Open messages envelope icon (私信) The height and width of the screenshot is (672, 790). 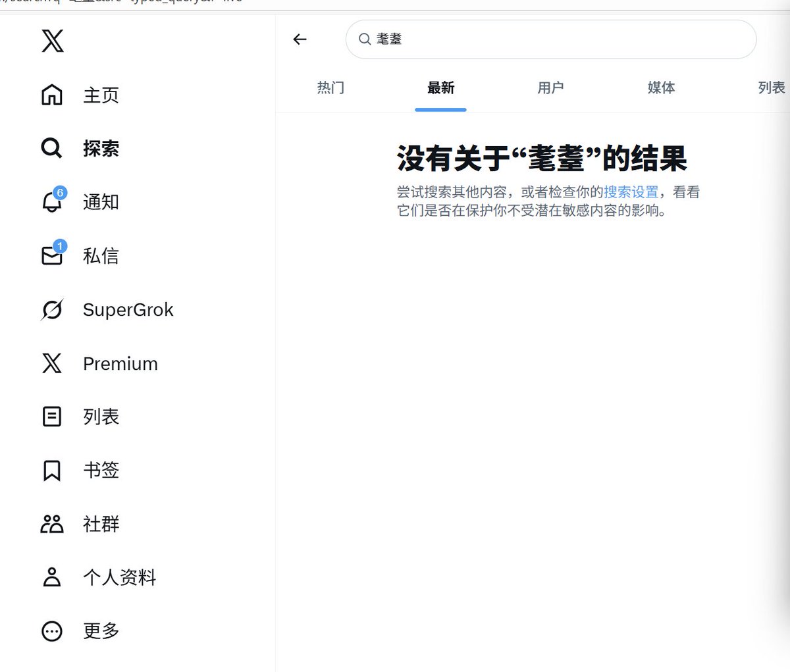point(52,255)
